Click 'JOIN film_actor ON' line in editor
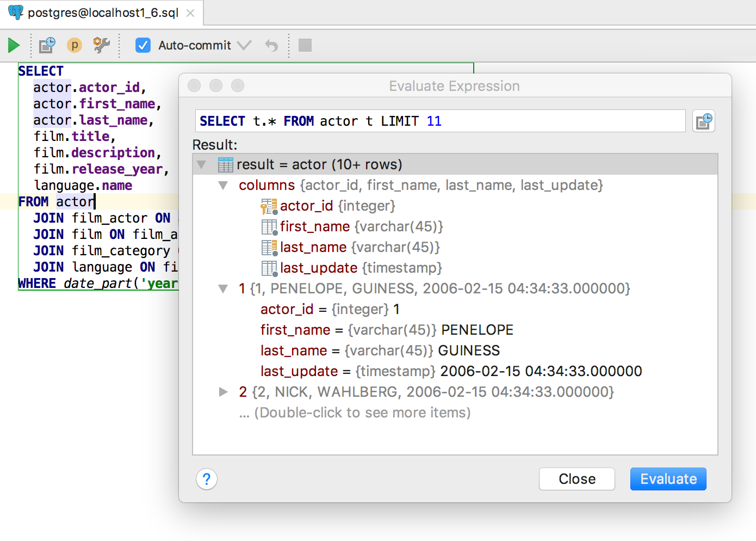 coord(102,218)
